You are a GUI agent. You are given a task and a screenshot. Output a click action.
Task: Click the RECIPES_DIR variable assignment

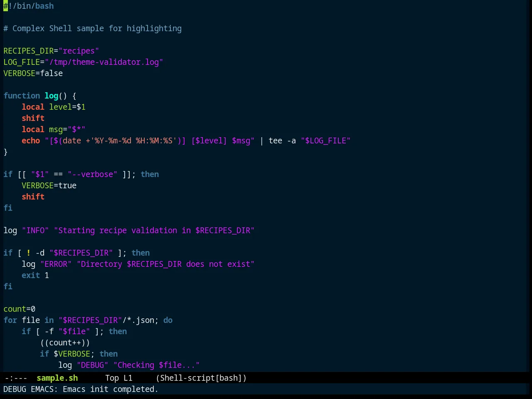(51, 51)
